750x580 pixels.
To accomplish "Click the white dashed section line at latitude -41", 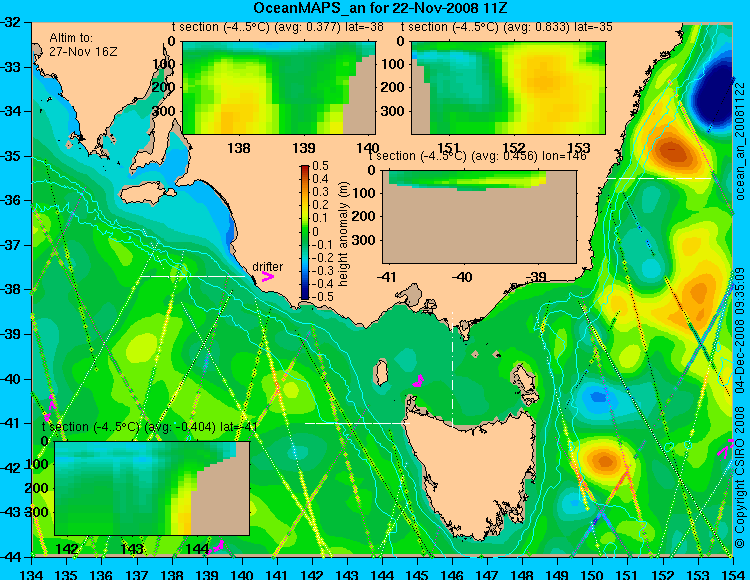I will tap(357, 423).
